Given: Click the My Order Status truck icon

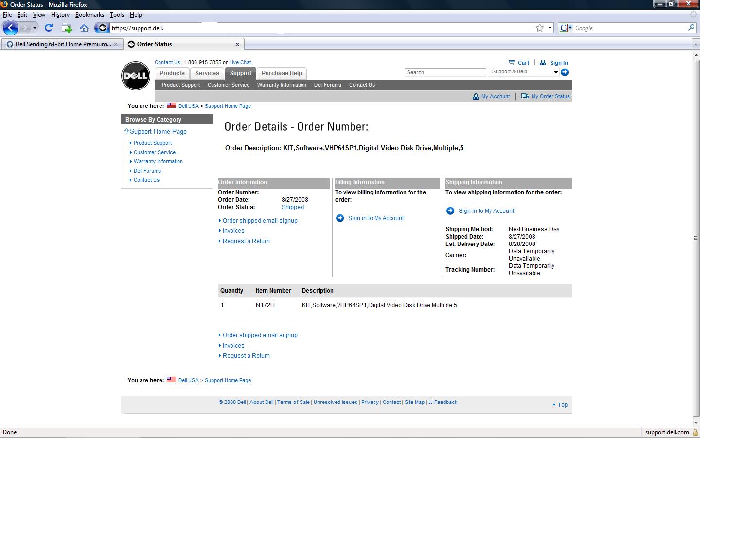Looking at the screenshot, I should [525, 96].
